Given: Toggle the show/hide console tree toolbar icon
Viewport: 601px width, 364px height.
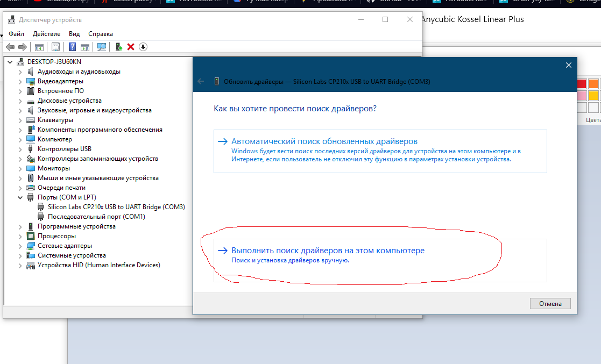Looking at the screenshot, I should click(39, 47).
